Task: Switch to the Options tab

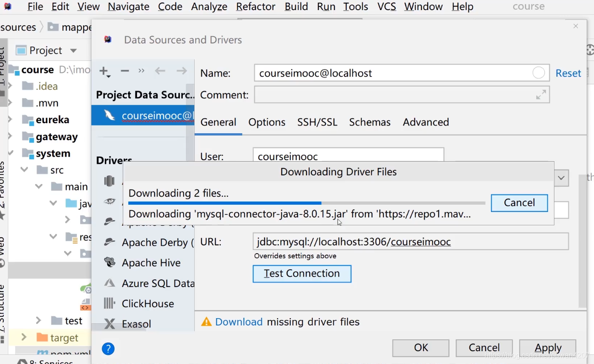Action: [267, 122]
